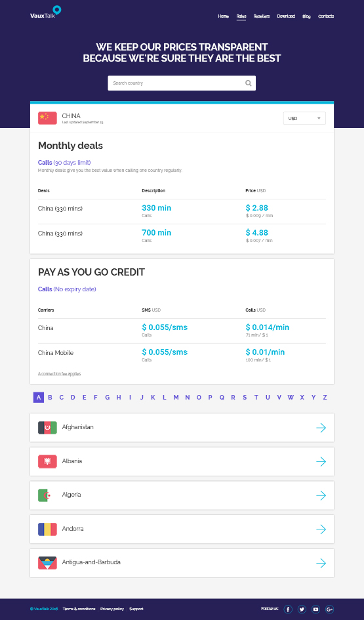
Task: Open the YouTube channel icon
Action: coord(315,610)
